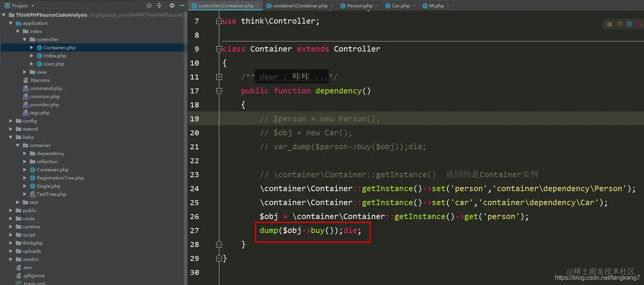Click line number 19 in the gutter
This screenshot has height=285, width=644.
[194, 119]
